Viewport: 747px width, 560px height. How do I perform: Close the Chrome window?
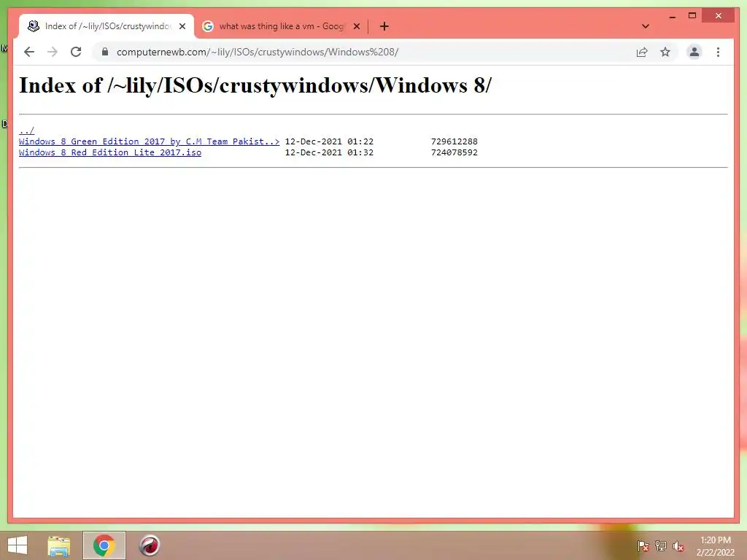719,16
